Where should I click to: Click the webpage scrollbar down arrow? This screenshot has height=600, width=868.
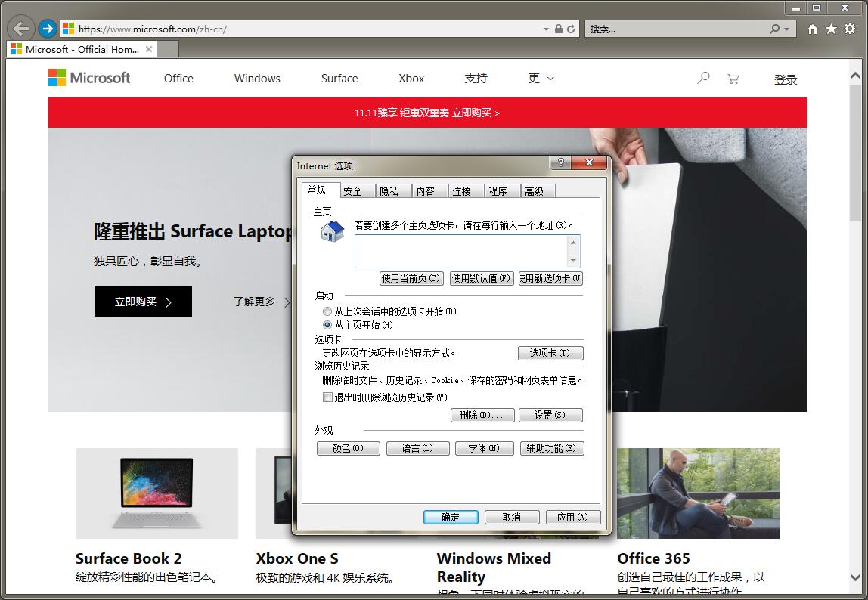coord(855,577)
